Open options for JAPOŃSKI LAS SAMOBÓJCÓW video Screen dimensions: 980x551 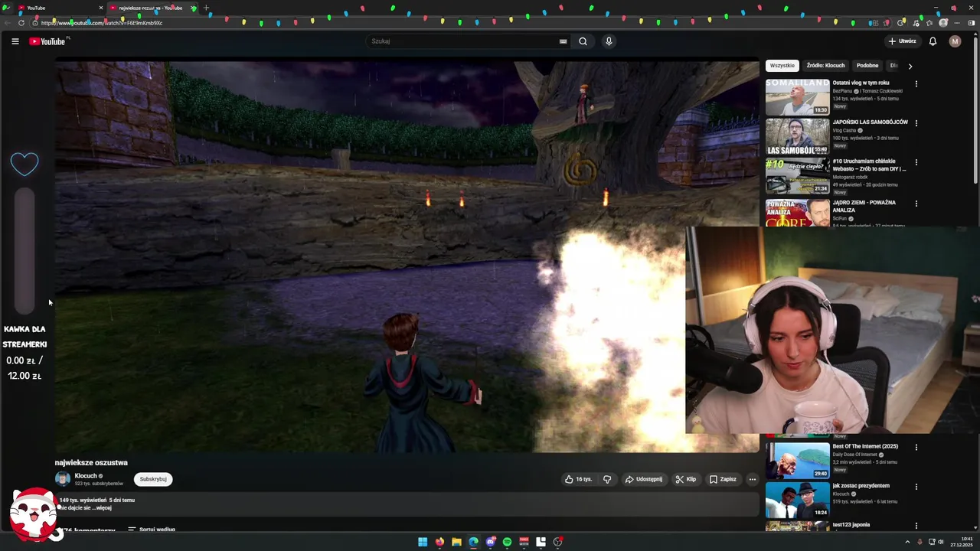click(916, 122)
